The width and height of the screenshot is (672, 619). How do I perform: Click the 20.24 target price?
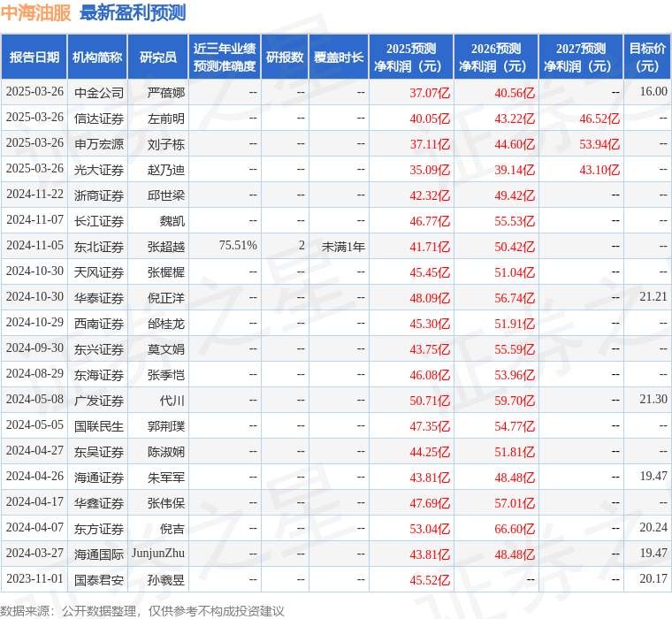pos(653,528)
